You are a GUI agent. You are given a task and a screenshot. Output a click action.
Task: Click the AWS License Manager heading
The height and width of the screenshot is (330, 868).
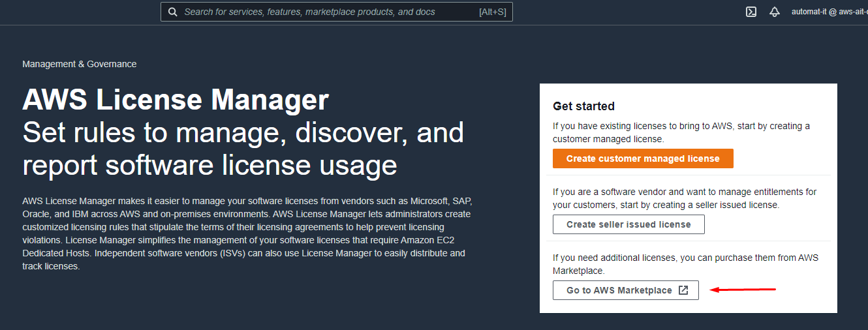[x=176, y=100]
